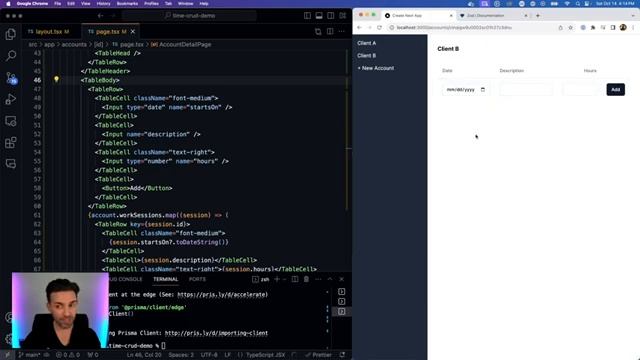Click the time-crud-demo command center search box
This screenshot has height=360, width=640.
click(x=189, y=16)
